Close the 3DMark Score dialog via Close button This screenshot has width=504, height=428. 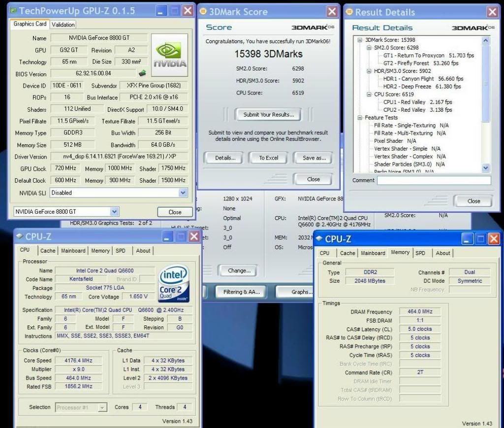(x=313, y=179)
